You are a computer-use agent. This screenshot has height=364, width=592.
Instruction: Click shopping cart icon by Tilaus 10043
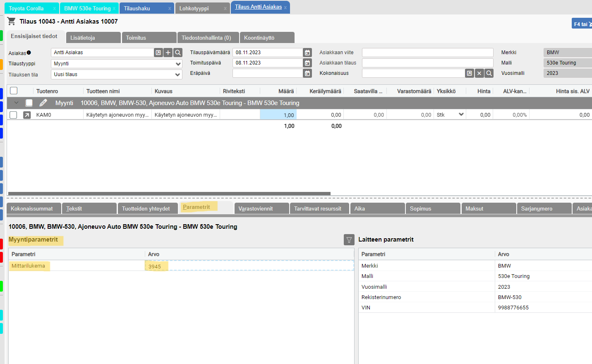(12, 21)
